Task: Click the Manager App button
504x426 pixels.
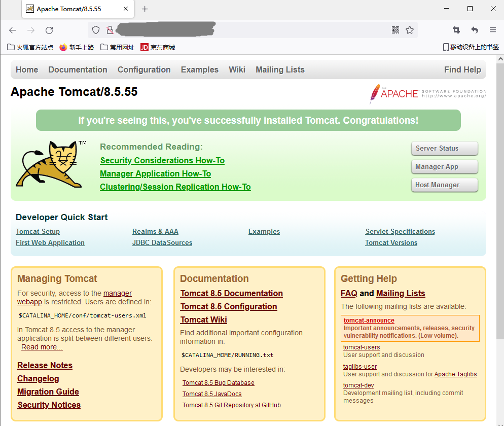Action: [444, 166]
